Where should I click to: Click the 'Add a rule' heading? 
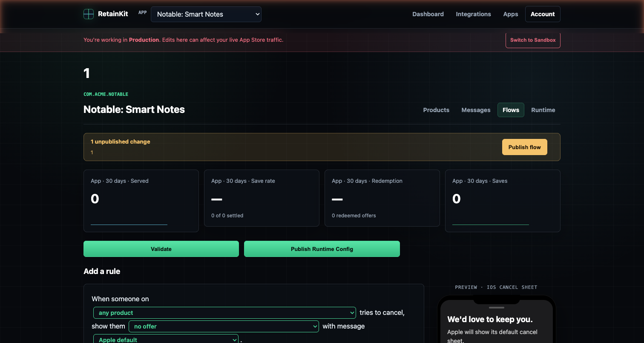[102, 271]
